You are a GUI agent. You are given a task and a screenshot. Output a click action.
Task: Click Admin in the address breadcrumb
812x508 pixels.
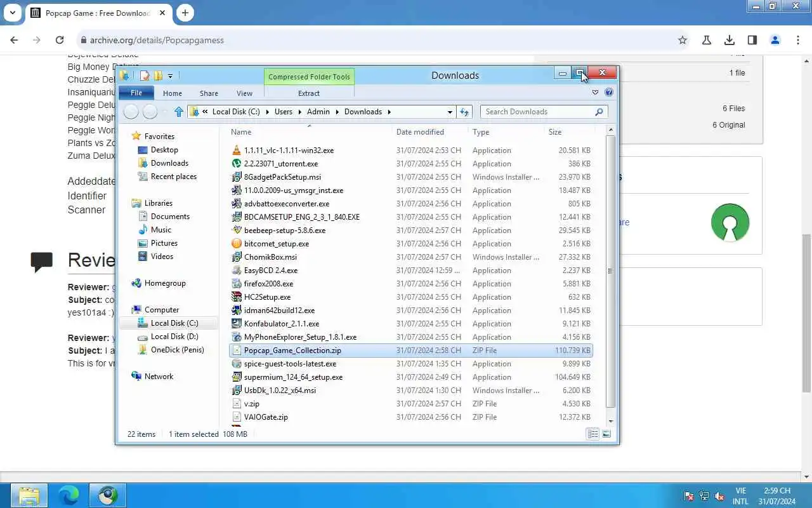tap(318, 112)
